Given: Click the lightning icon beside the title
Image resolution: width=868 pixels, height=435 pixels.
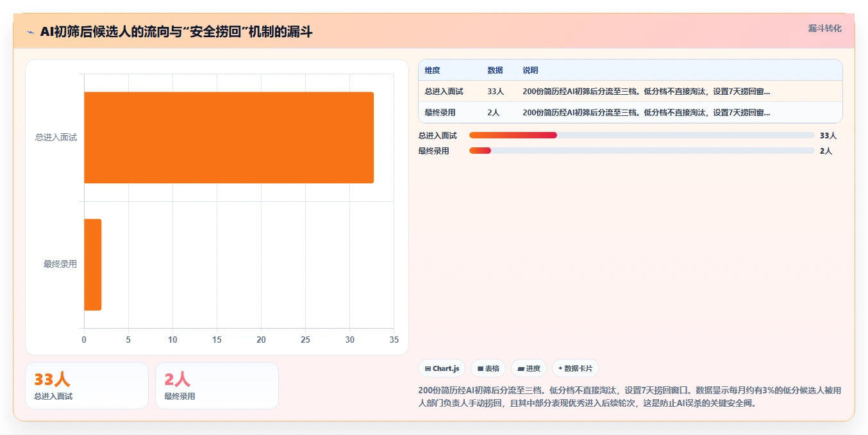Looking at the screenshot, I should (30, 32).
